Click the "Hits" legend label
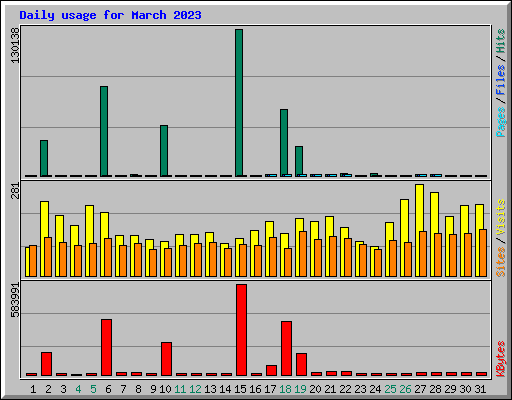 point(500,41)
